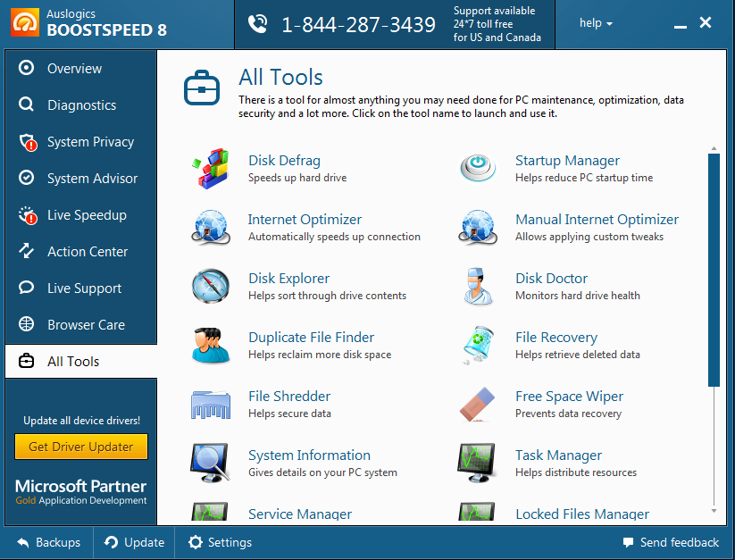Open System Advisor page

pos(80,178)
